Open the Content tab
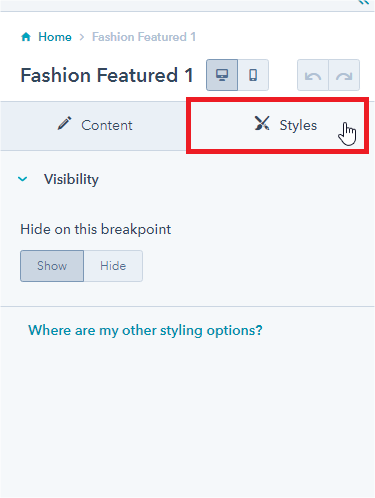This screenshot has height=498, width=375. point(93,126)
